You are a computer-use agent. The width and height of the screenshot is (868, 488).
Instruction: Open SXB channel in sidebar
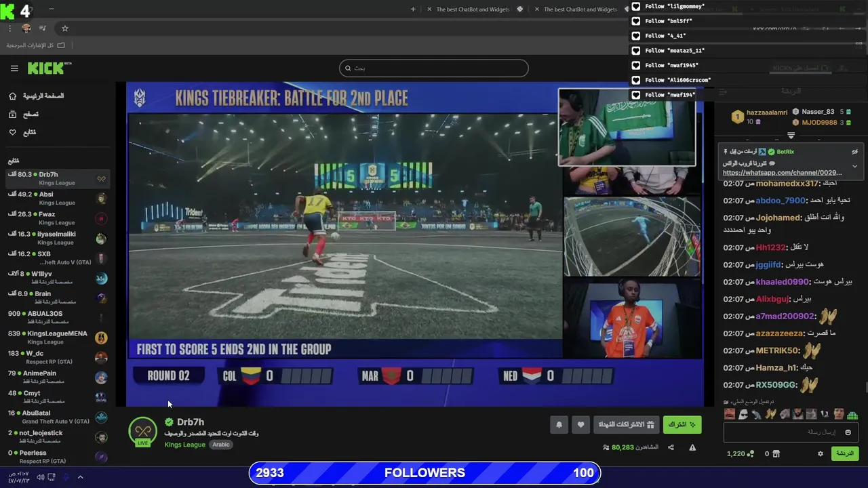(x=57, y=258)
